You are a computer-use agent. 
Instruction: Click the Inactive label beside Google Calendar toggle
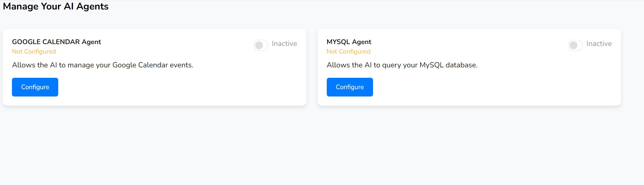tap(284, 44)
